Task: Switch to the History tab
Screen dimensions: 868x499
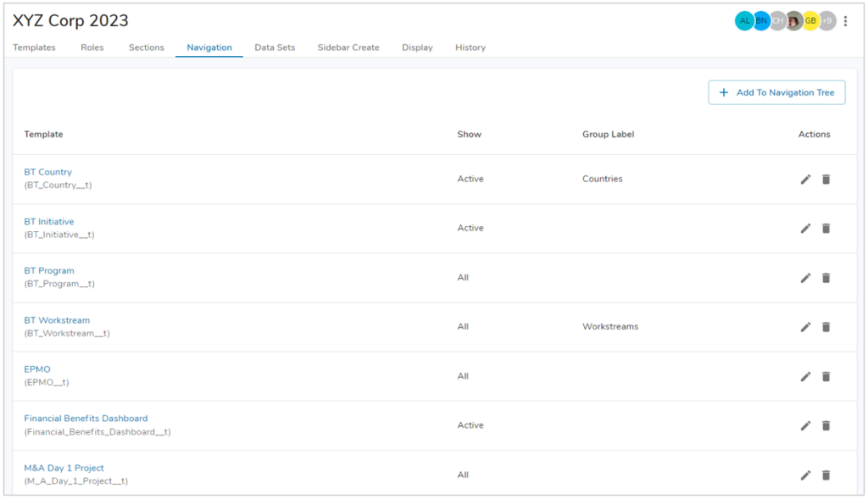Action: tap(470, 47)
